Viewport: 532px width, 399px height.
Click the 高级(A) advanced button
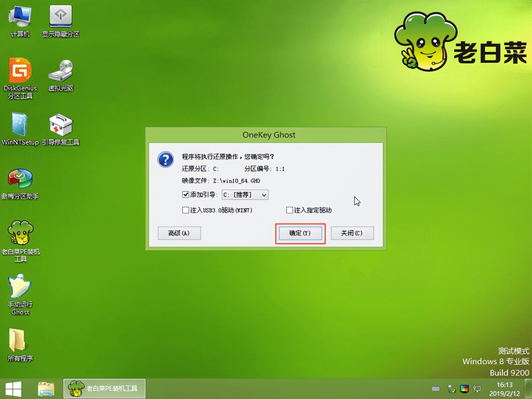click(179, 233)
